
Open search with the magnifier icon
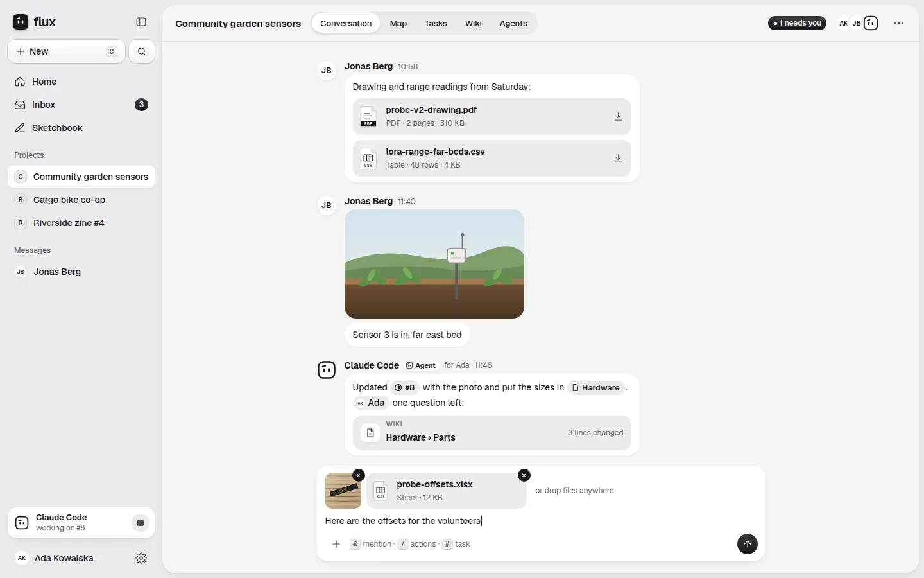(x=142, y=51)
